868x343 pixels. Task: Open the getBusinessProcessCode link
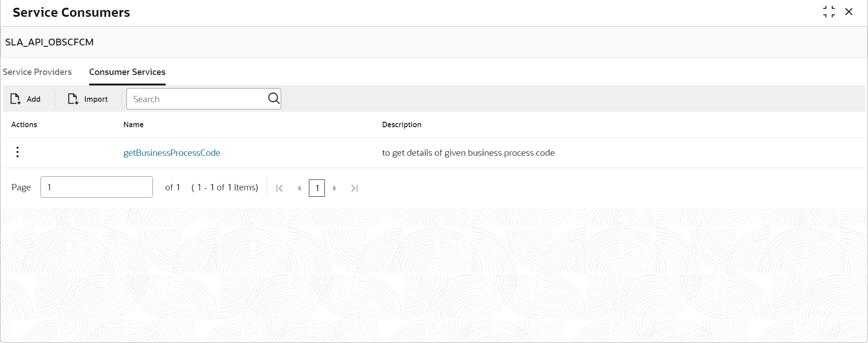(172, 153)
